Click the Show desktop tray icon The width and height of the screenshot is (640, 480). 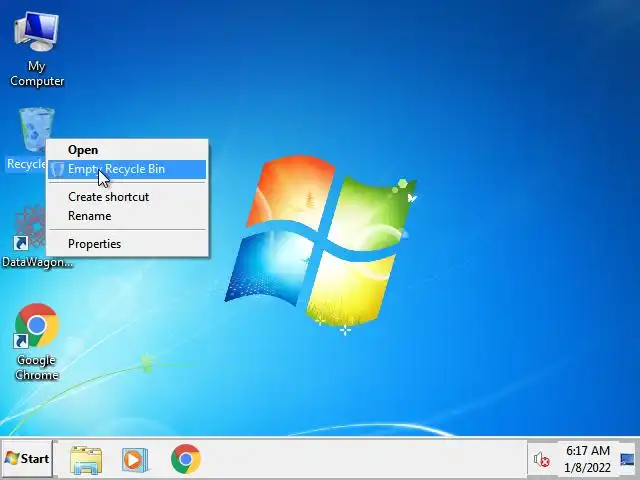click(x=627, y=460)
